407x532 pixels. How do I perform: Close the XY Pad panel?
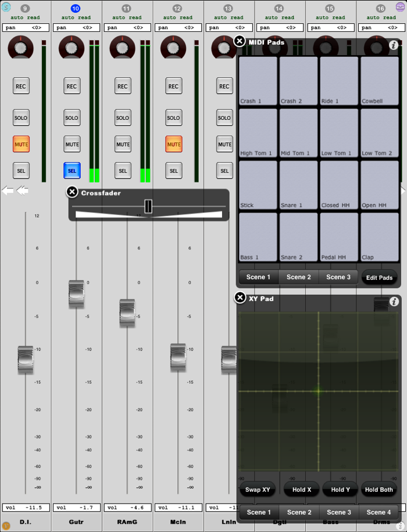pyautogui.click(x=240, y=298)
